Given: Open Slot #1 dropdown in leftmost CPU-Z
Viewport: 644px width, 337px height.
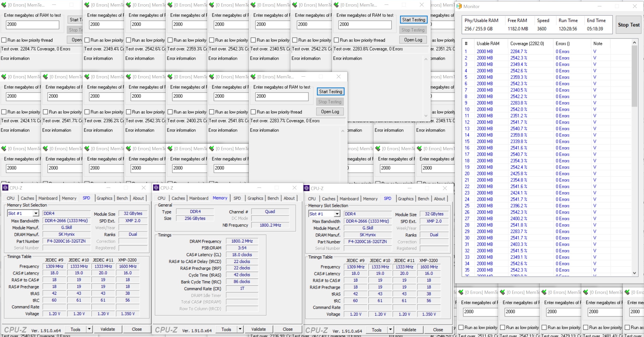Looking at the screenshot, I should pyautogui.click(x=36, y=213).
